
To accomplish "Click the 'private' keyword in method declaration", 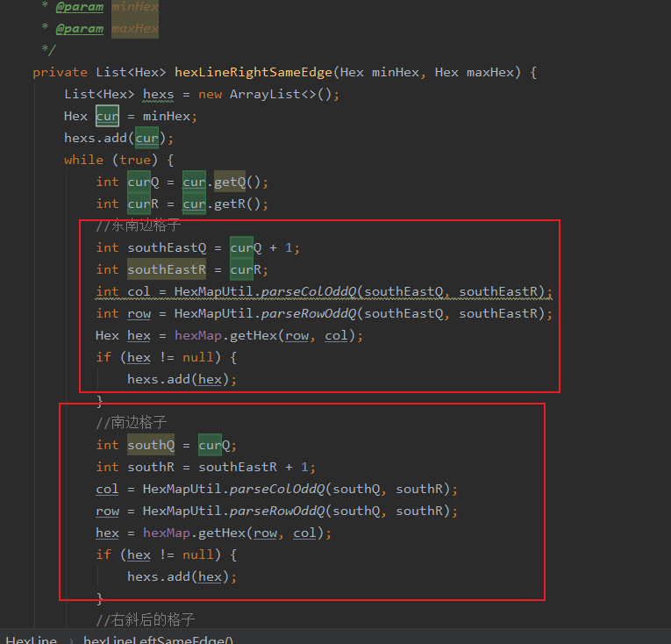I will tap(60, 72).
